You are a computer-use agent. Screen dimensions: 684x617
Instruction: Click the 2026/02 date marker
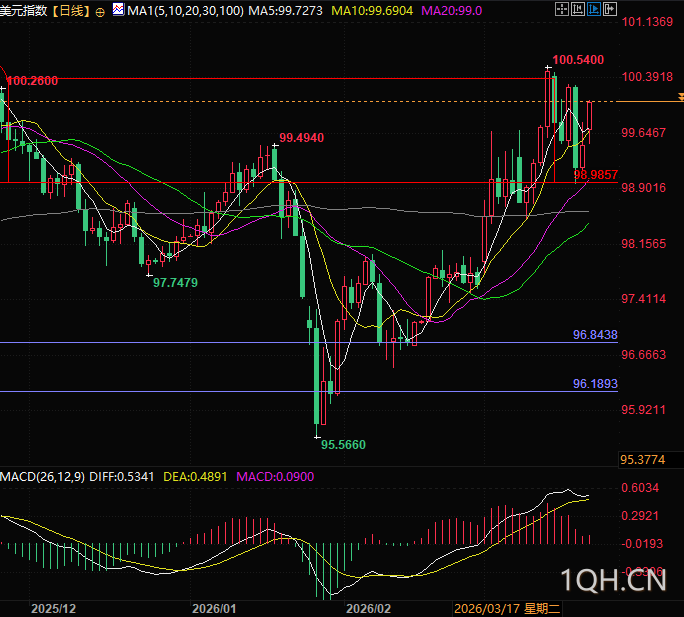(369, 609)
